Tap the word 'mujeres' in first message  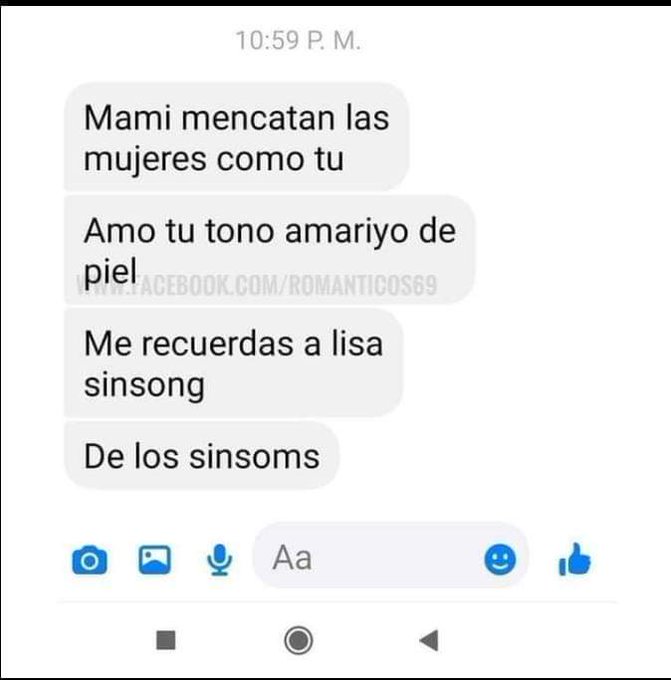pos(145,160)
